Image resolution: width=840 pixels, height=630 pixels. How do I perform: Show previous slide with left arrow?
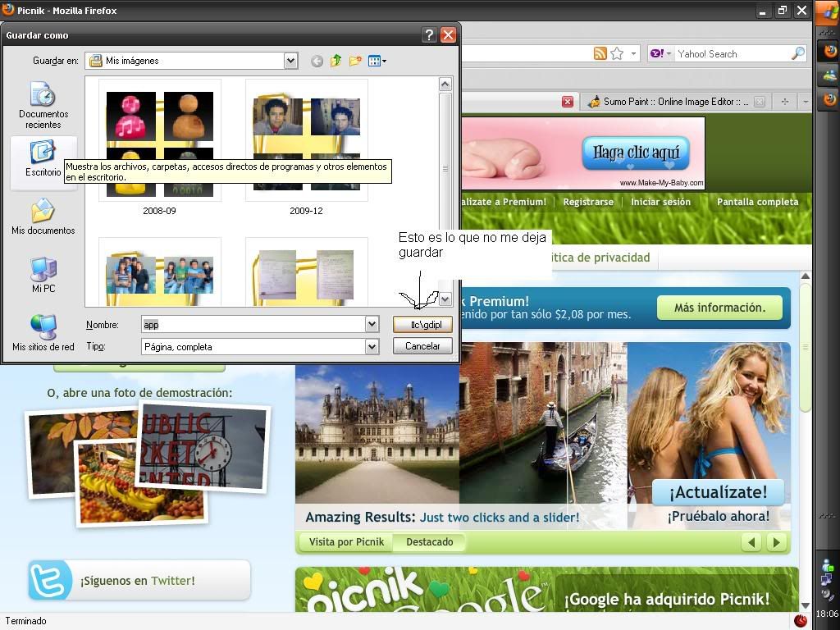tap(751, 543)
